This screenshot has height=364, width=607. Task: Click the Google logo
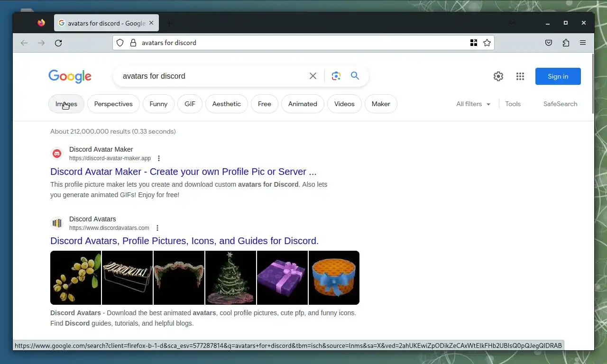[70, 76]
